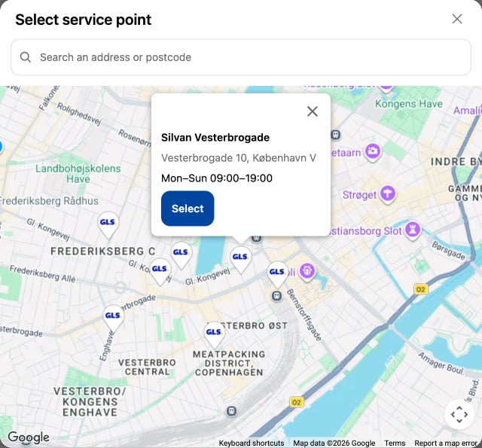Viewport: 482px width, 448px height.
Task: Click the Frederiksberg Allé street label
Action: coord(42,274)
